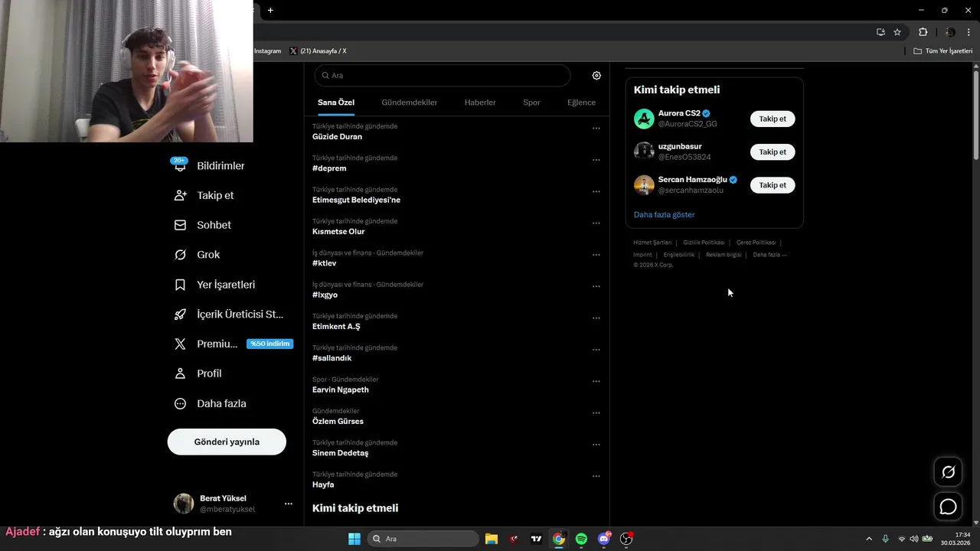The width and height of the screenshot is (980, 551).
Task: Switch to Spor tab
Action: point(531,103)
